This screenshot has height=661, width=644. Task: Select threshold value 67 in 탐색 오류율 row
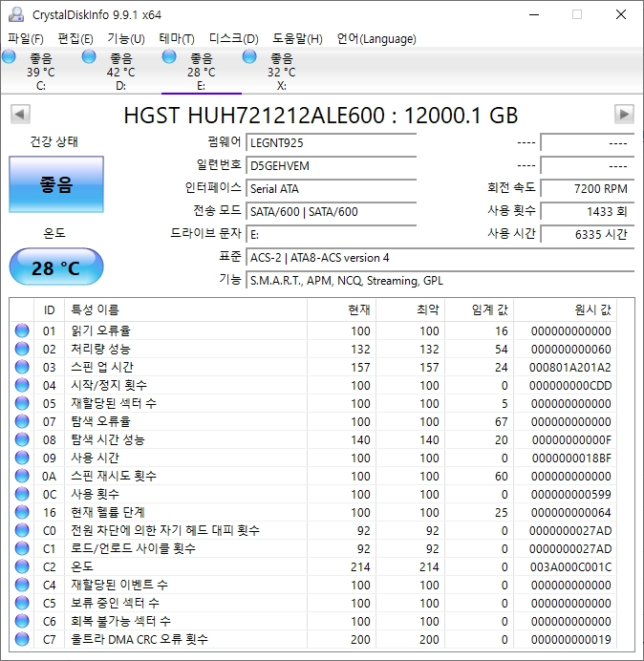[501, 421]
